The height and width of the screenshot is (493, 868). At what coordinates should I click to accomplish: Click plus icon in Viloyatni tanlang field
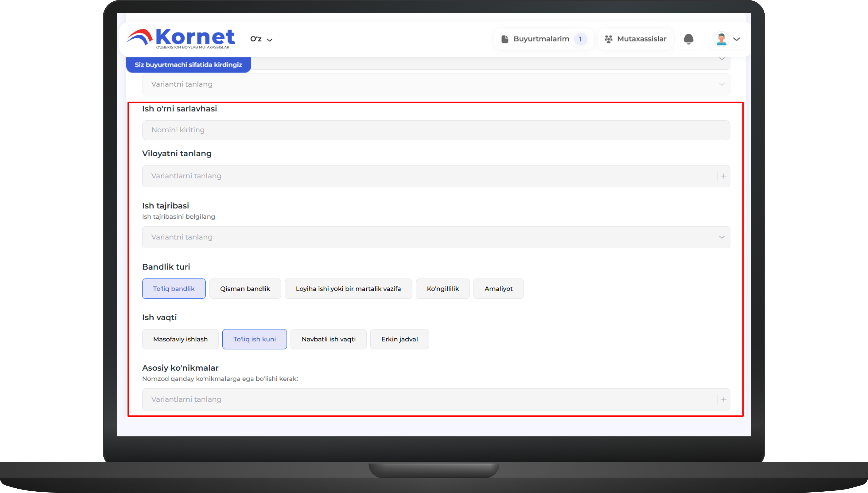point(723,176)
